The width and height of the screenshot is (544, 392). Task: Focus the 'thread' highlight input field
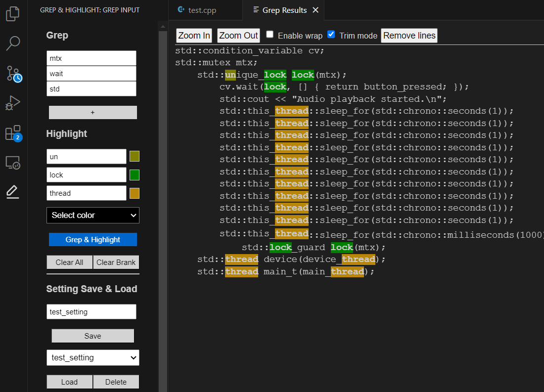coord(87,193)
